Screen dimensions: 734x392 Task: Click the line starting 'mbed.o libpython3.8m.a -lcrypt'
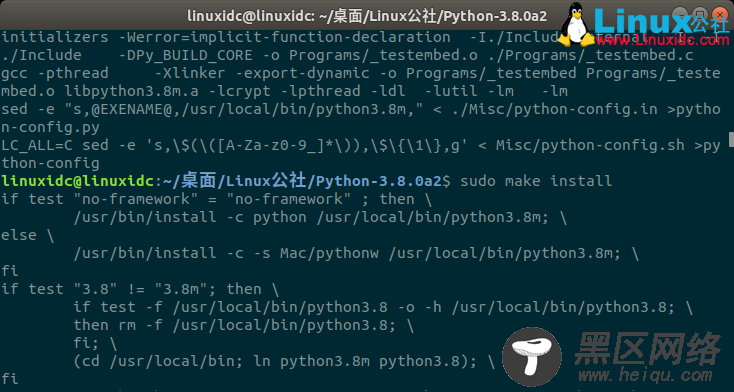coord(284,91)
